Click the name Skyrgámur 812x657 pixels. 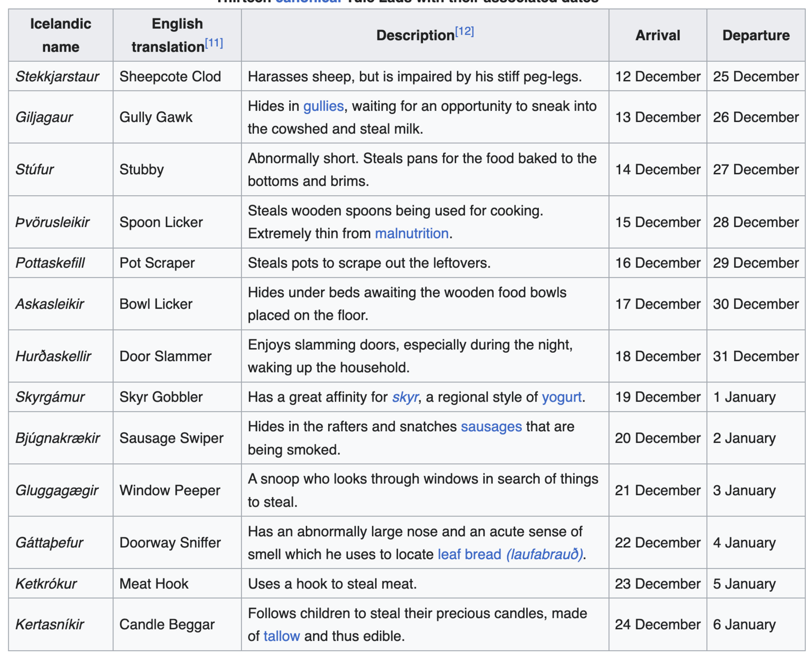tap(50, 397)
